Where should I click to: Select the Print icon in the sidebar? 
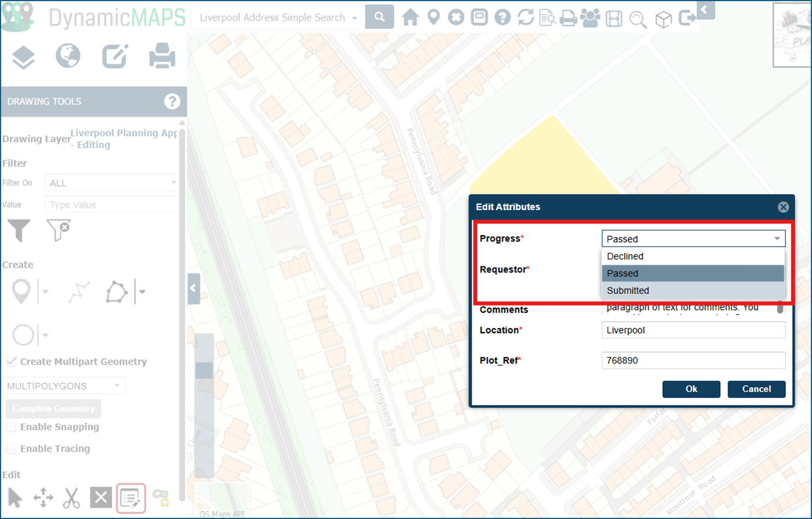(x=162, y=56)
